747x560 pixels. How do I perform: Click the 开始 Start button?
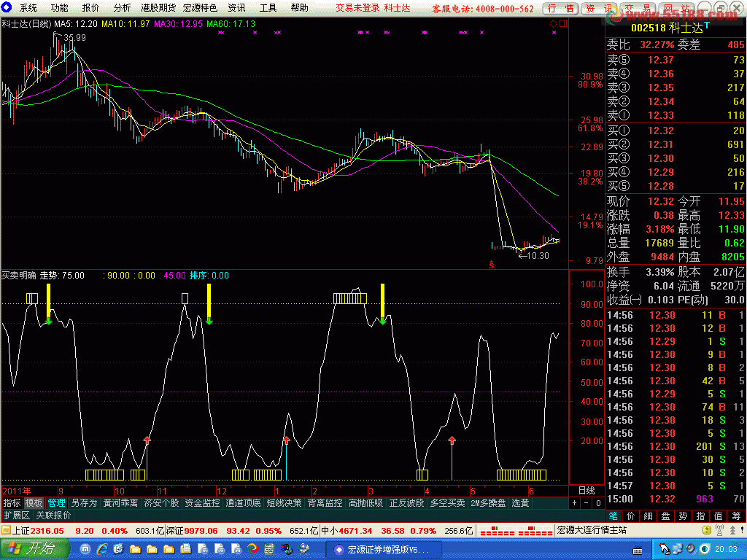pyautogui.click(x=34, y=548)
